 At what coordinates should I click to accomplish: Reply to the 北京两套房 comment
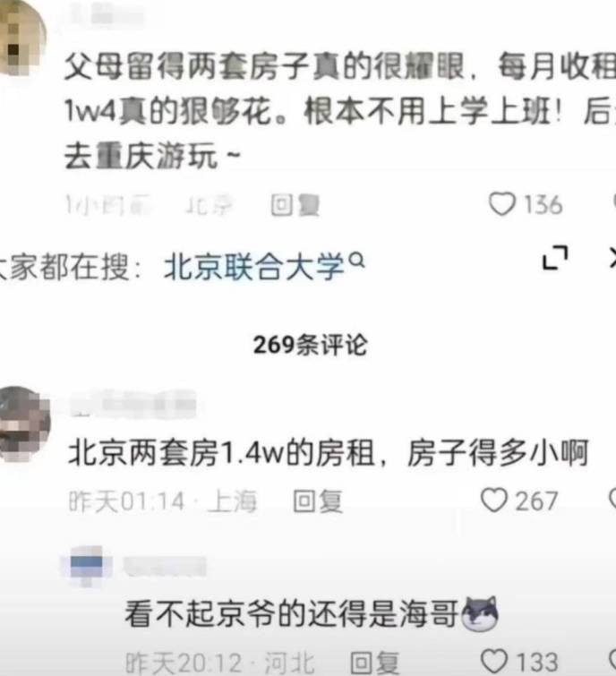point(318,501)
